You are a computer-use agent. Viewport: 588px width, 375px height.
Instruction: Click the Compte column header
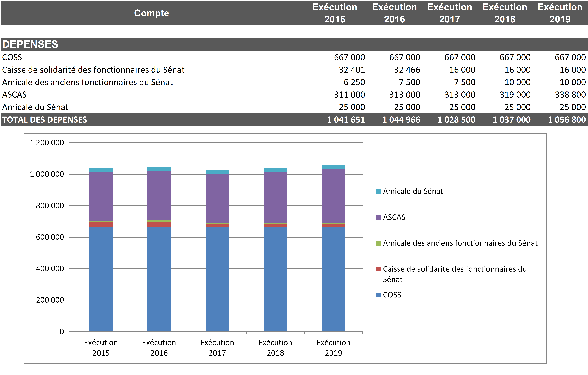(151, 13)
